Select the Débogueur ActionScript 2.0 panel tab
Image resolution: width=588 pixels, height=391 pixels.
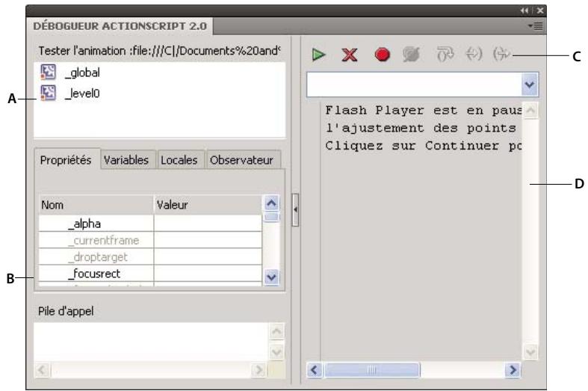120,26
